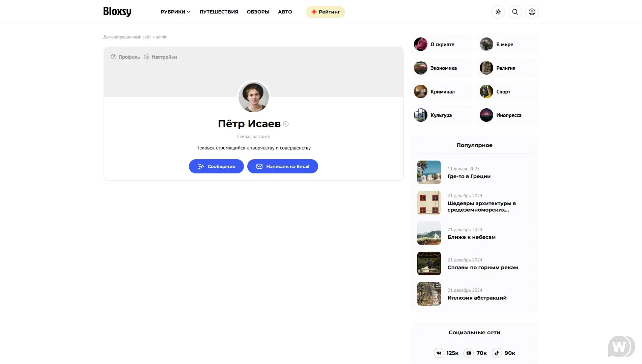Open the Экономика category
The height and width of the screenshot is (364, 642).
point(443,68)
